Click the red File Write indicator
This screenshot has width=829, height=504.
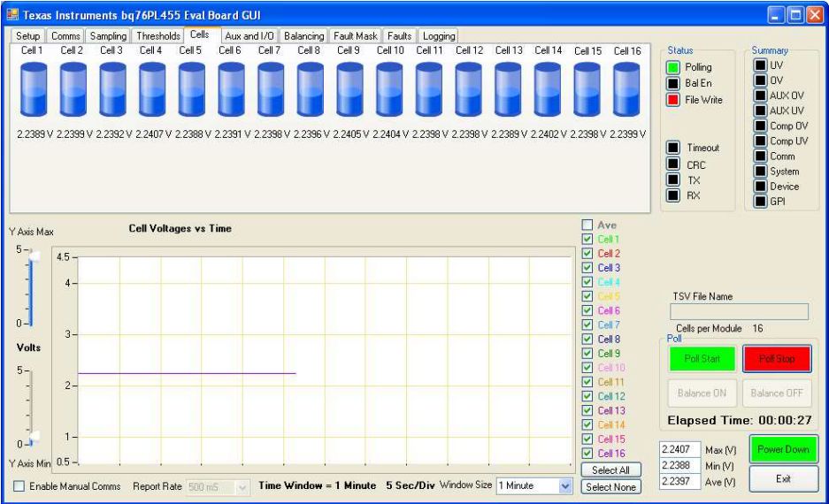coord(673,99)
